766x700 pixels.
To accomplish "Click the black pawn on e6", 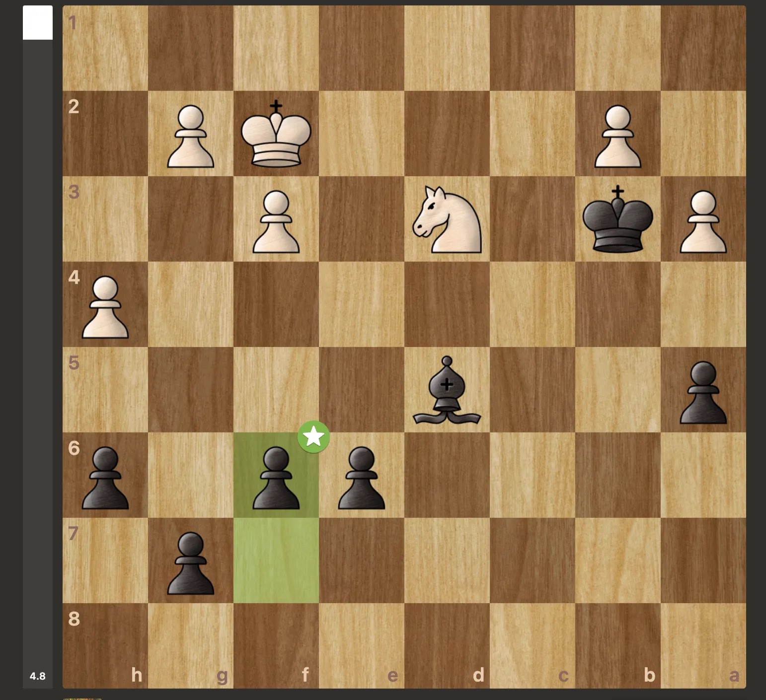I will pos(362,478).
